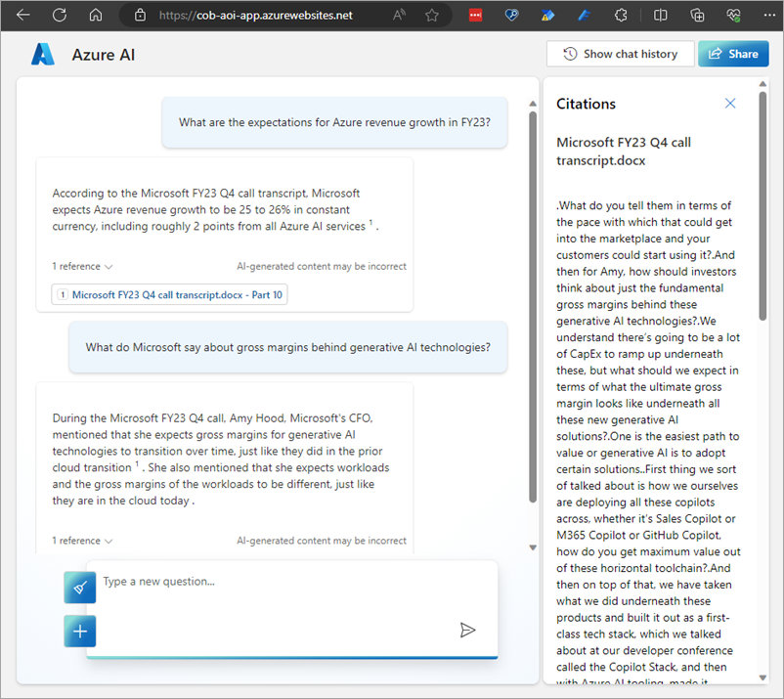The image size is (784, 699).
Task: Open the yellow and blue tag extension icon
Action: tap(547, 15)
